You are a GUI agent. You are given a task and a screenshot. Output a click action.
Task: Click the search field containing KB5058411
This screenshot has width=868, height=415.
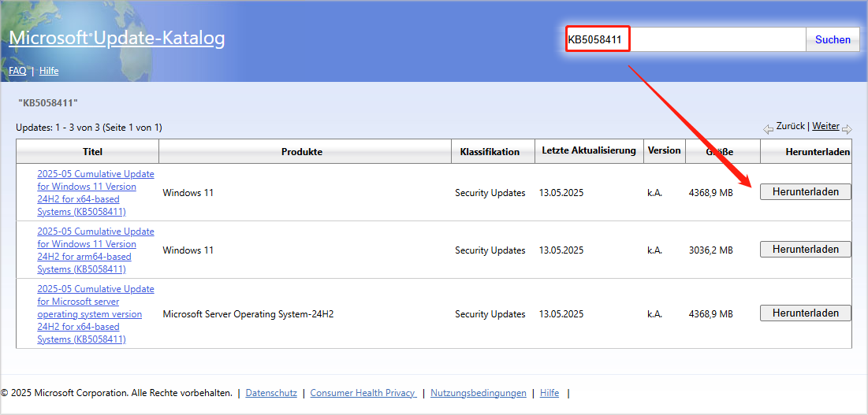click(685, 39)
